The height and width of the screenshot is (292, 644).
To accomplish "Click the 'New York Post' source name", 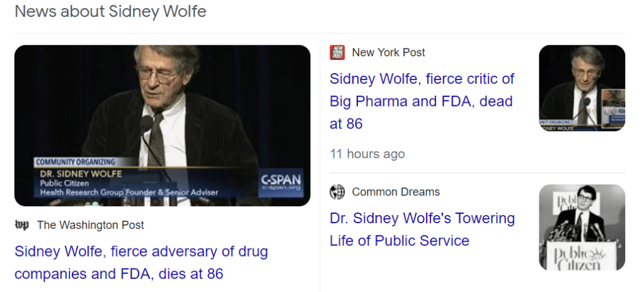I will coord(388,52).
